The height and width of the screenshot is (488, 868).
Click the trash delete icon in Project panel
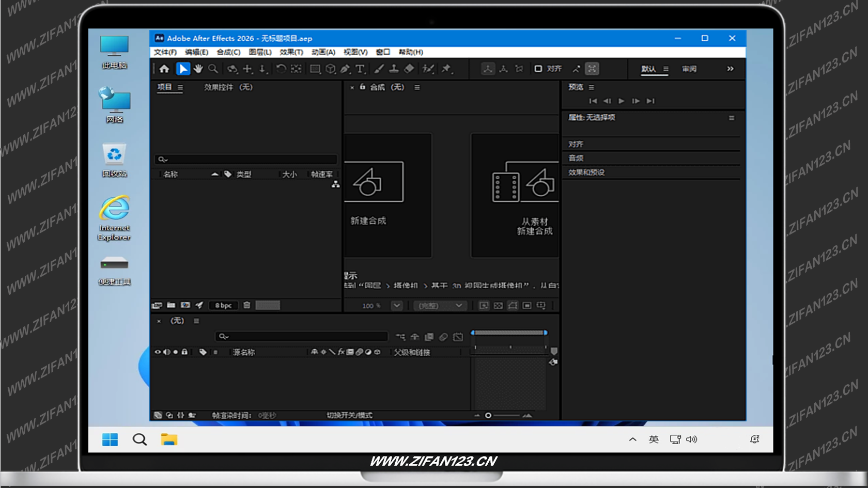pyautogui.click(x=247, y=305)
